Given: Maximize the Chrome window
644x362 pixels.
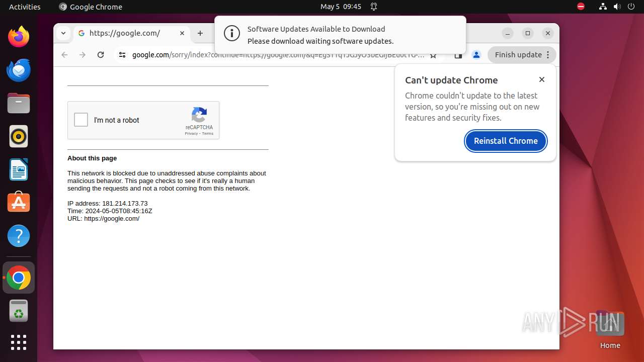Looking at the screenshot, I should coord(528,33).
